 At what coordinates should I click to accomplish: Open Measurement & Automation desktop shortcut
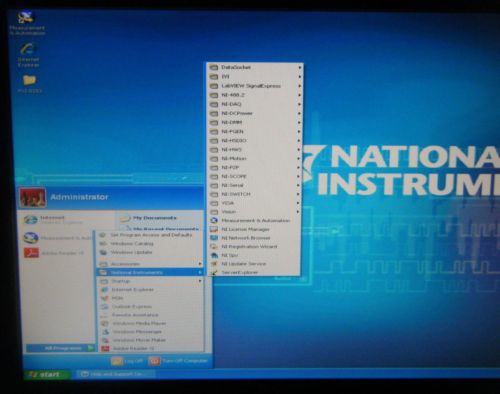pyautogui.click(x=27, y=23)
